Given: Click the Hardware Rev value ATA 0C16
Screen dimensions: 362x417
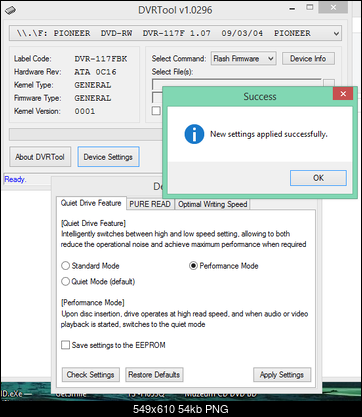Looking at the screenshot, I should (x=95, y=72).
